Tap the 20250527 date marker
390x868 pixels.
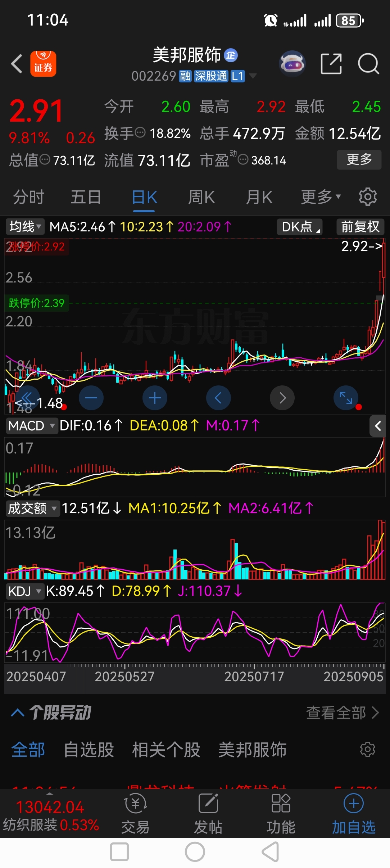click(124, 677)
